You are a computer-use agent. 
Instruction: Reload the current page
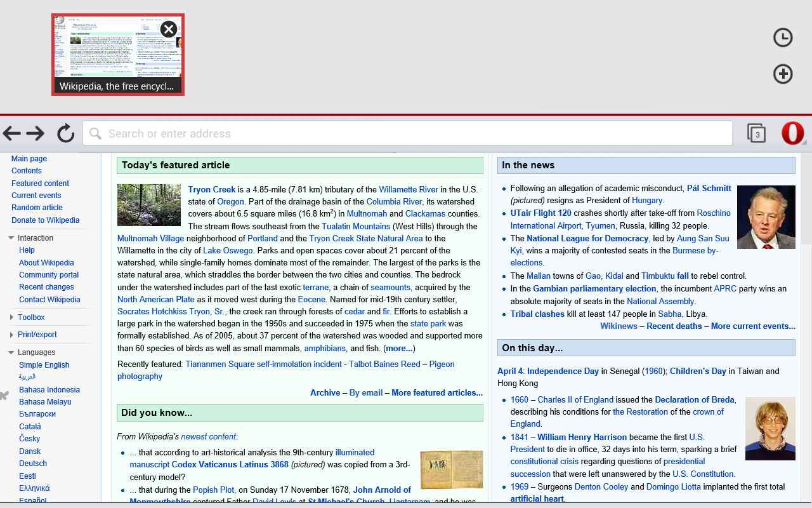pos(65,133)
